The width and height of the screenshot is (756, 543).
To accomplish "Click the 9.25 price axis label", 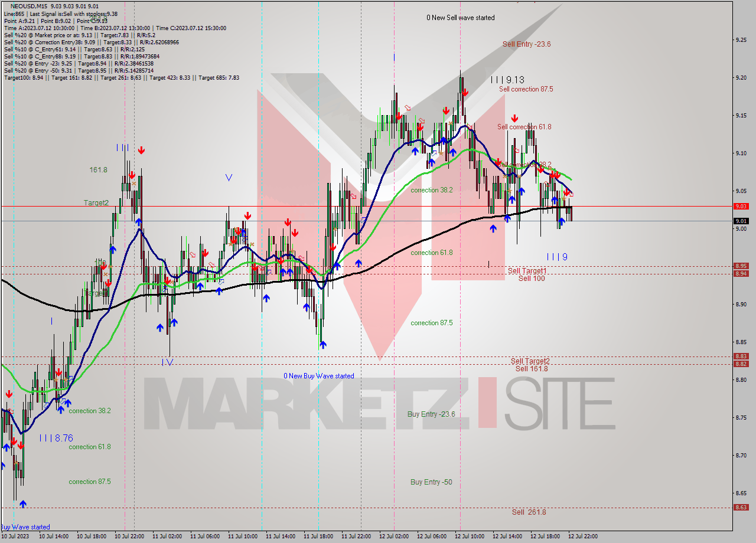I will coord(742,40).
